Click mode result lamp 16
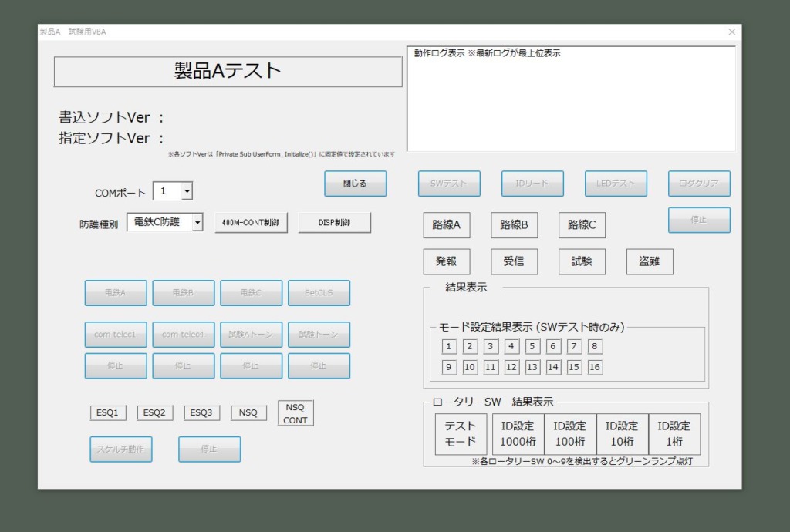The height and width of the screenshot is (532, 790). coord(595,368)
